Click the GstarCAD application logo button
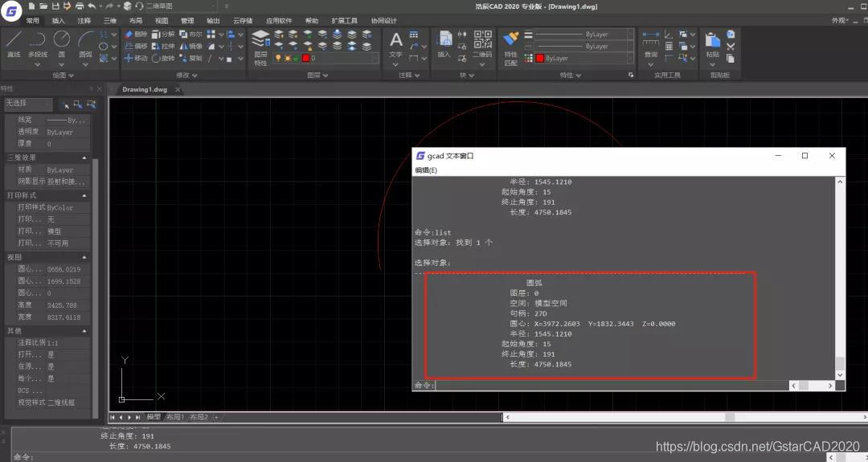 click(x=11, y=10)
